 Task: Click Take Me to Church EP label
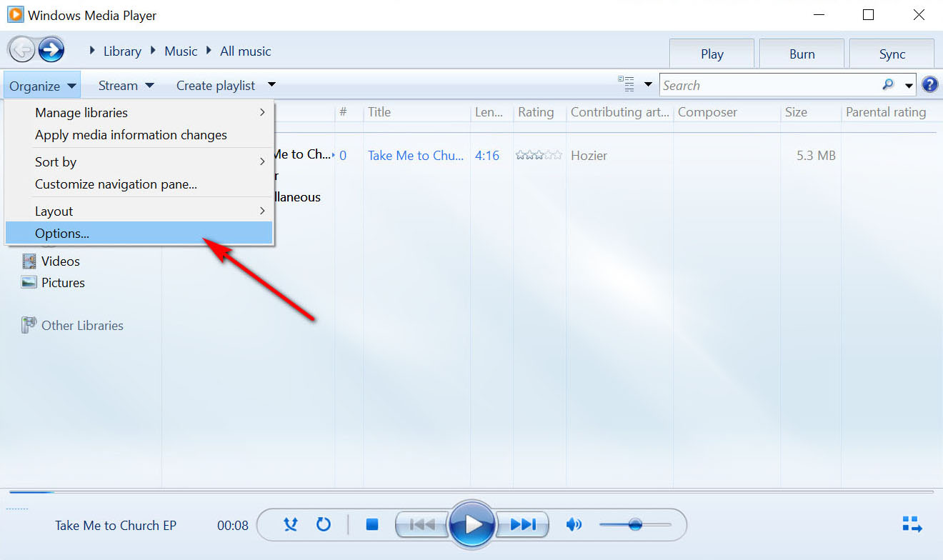pos(116,525)
